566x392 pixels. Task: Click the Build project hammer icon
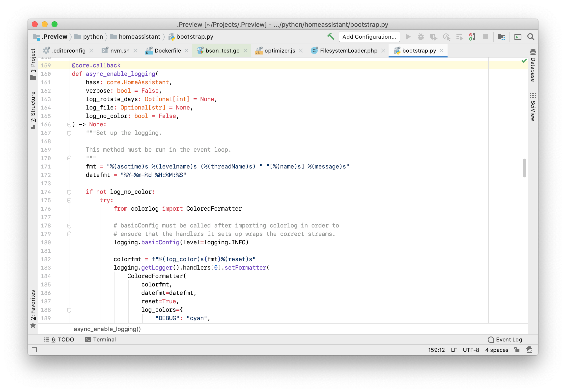pyautogui.click(x=331, y=37)
